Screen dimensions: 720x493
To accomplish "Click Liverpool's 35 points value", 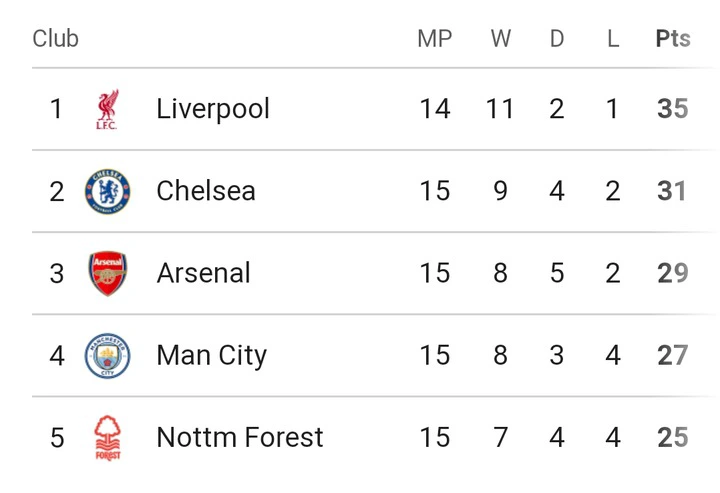I will [x=673, y=109].
